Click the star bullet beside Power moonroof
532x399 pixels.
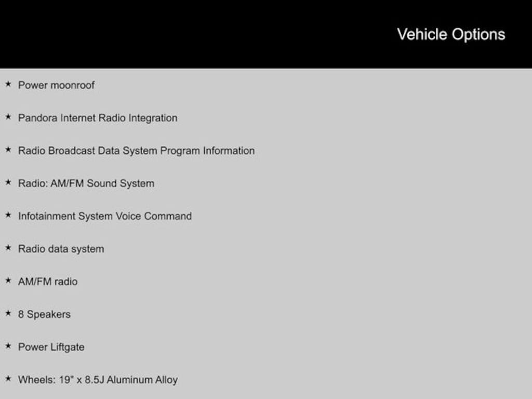pyautogui.click(x=8, y=84)
